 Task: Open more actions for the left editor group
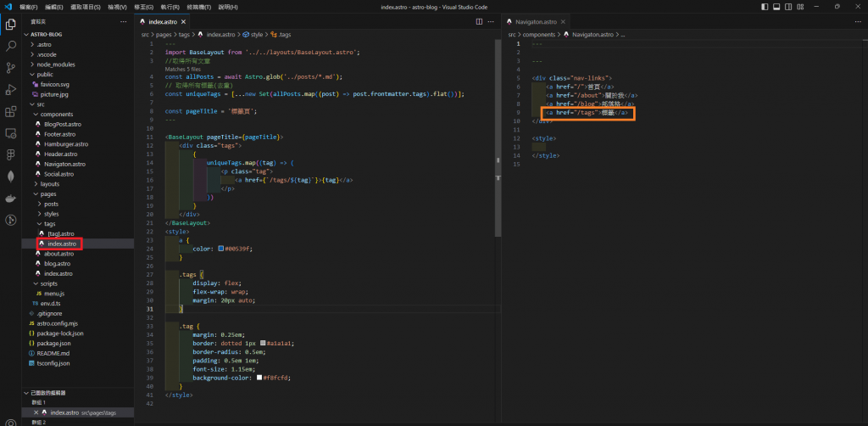(x=491, y=21)
